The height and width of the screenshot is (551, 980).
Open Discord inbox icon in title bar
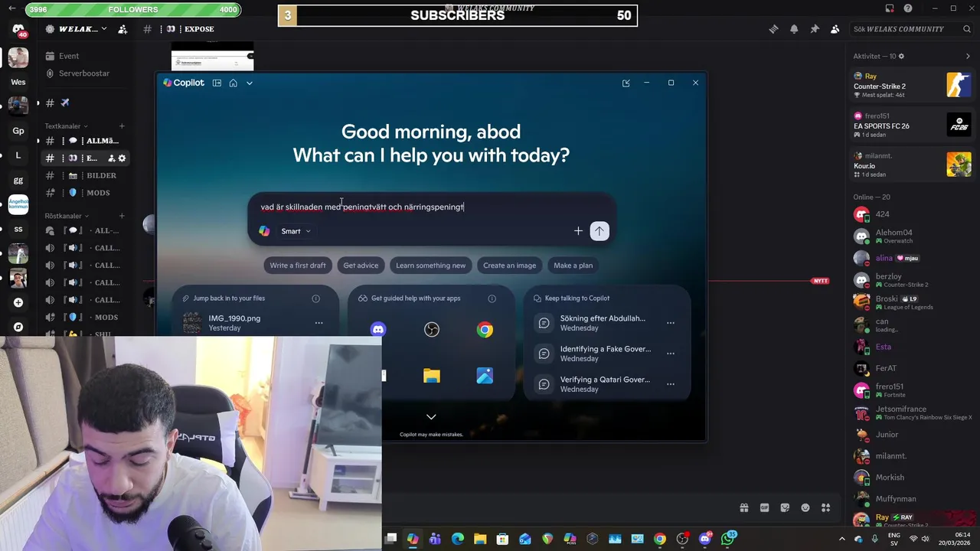[x=890, y=8]
